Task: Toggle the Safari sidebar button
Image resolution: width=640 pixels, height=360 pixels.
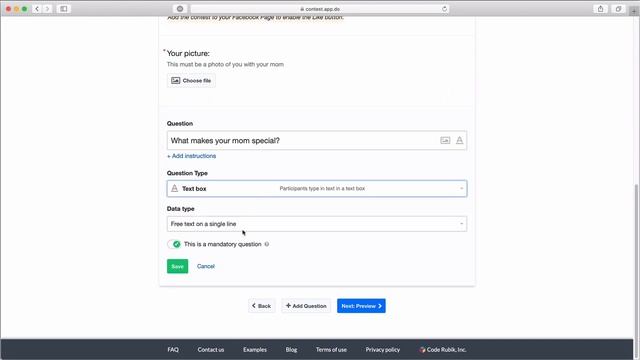Action: [x=64, y=9]
